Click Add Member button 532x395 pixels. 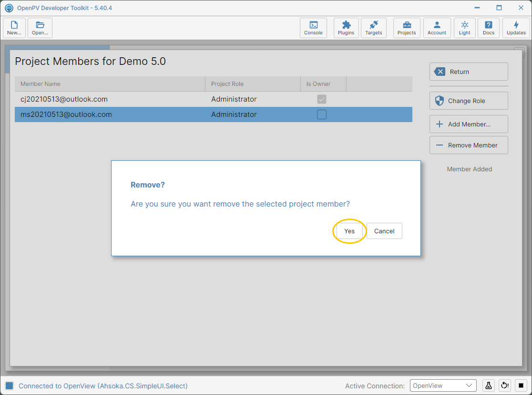point(469,125)
